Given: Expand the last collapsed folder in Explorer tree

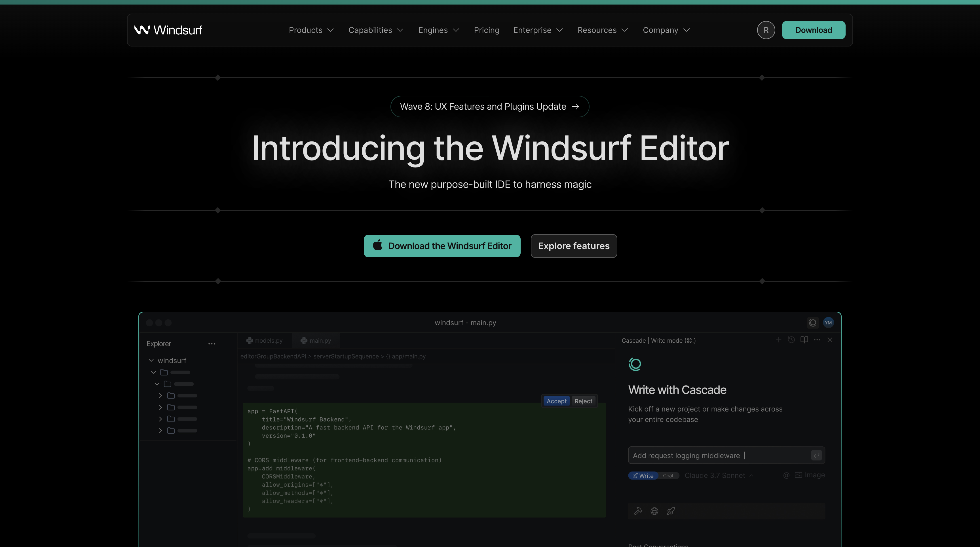Looking at the screenshot, I should (160, 431).
